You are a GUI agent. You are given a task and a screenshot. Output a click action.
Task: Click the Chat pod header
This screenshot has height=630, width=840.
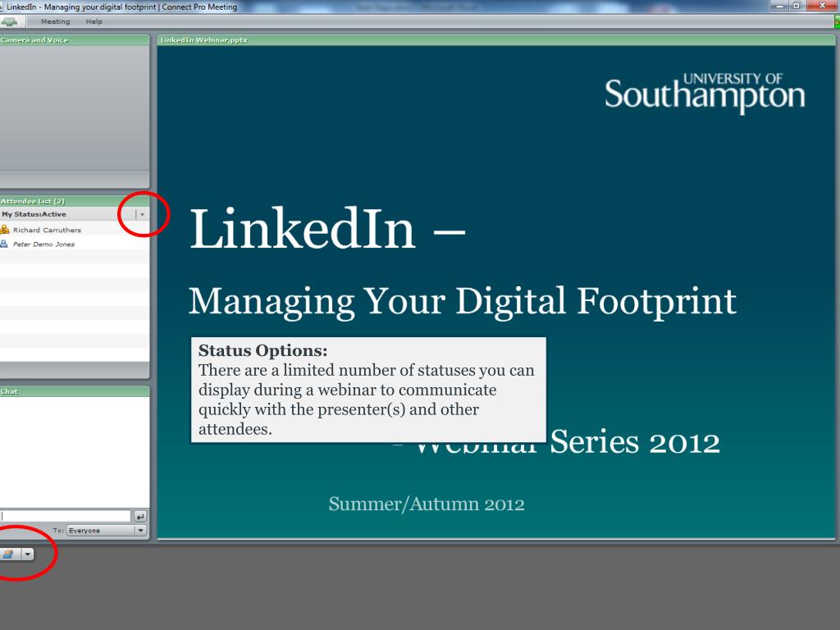75,391
